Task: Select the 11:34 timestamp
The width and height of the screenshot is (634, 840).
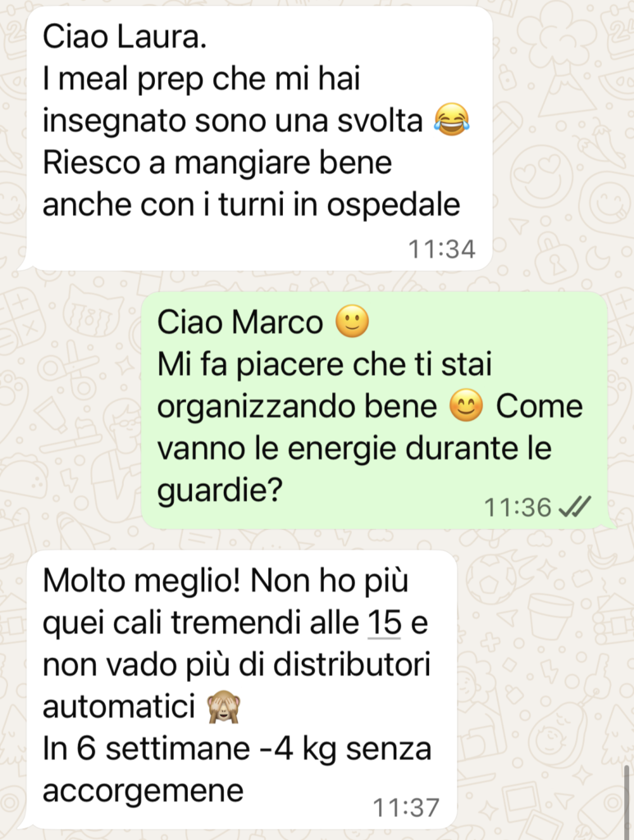Action: (x=442, y=249)
